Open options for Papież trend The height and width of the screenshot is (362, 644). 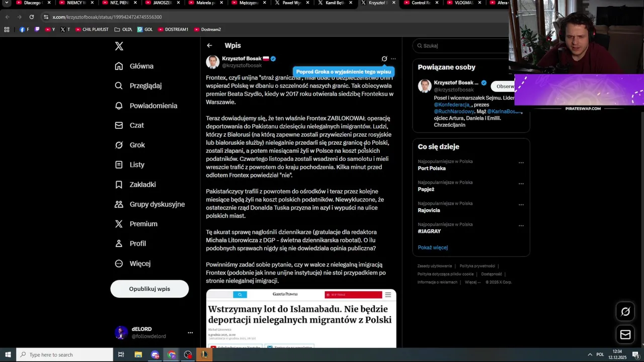pyautogui.click(x=521, y=184)
